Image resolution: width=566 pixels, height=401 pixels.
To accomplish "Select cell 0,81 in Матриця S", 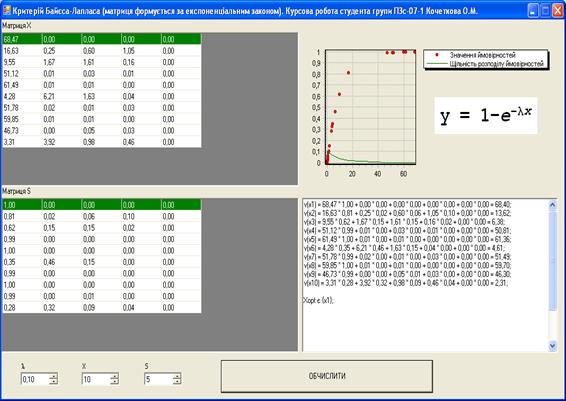I will tap(22, 216).
